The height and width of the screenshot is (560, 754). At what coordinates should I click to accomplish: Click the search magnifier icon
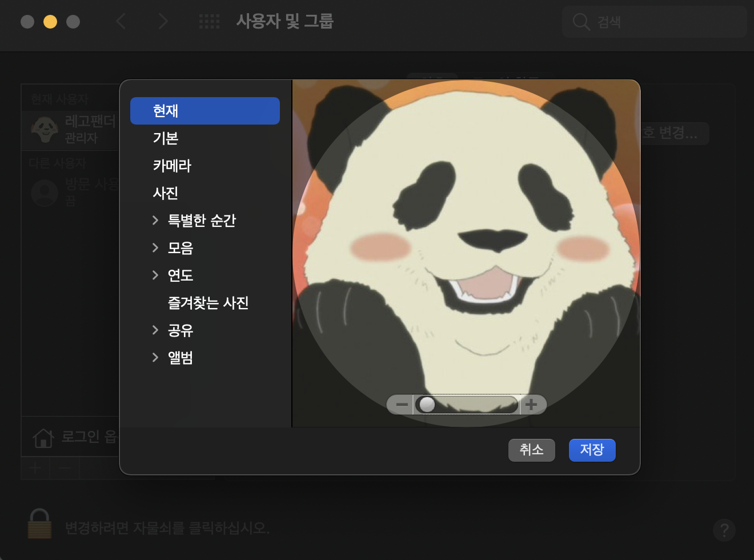click(x=581, y=22)
